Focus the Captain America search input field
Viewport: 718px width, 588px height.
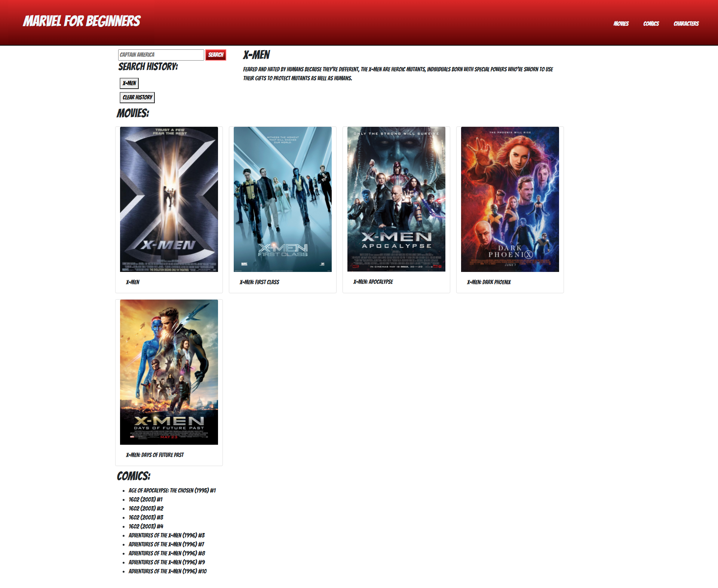click(161, 55)
